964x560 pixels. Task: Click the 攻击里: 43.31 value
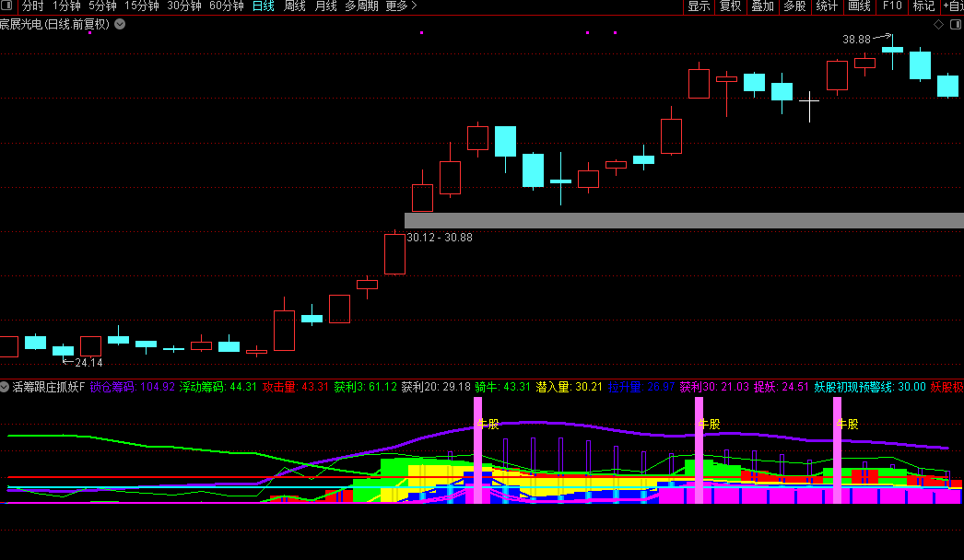pyautogui.click(x=295, y=387)
